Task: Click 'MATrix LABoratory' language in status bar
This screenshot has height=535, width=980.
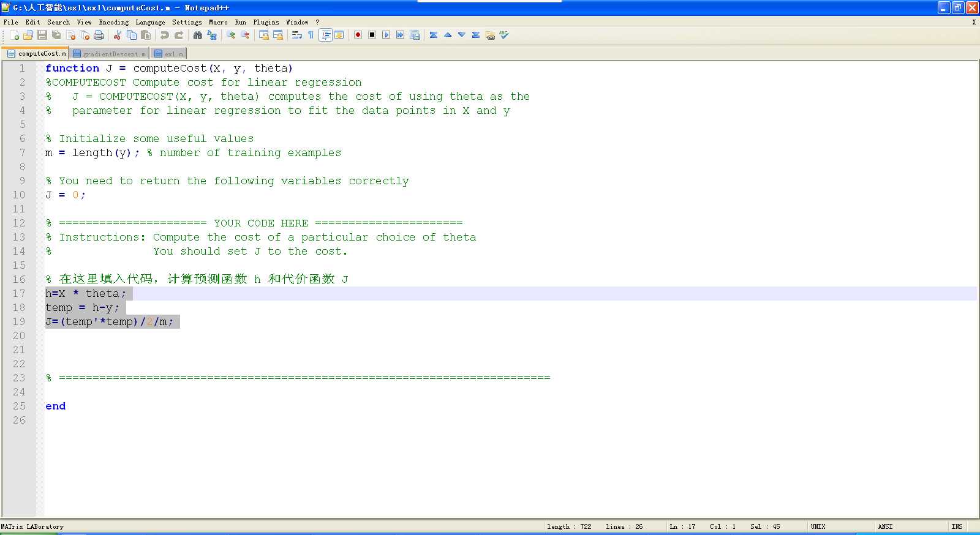Action: (x=32, y=526)
